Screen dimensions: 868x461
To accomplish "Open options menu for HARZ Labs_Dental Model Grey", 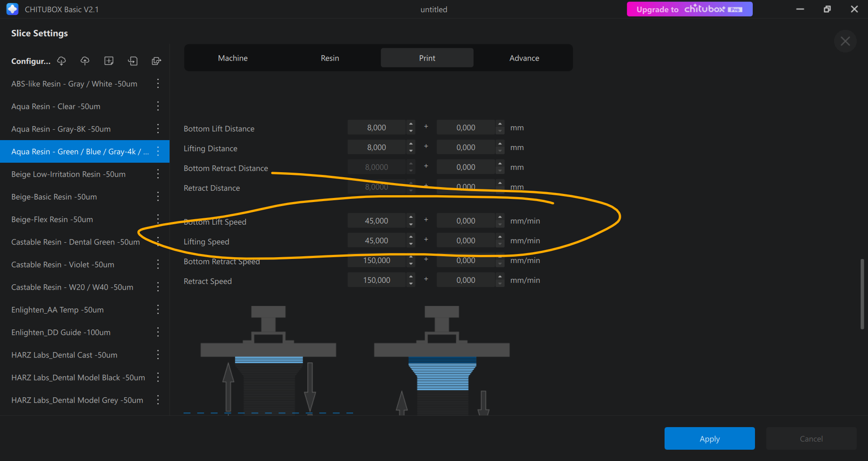I will 158,400.
